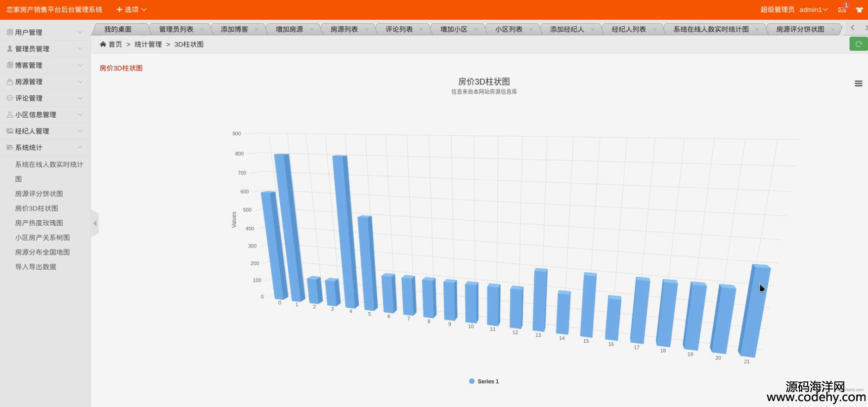
Task: Click the comment management sidebar icon
Action: click(x=10, y=98)
